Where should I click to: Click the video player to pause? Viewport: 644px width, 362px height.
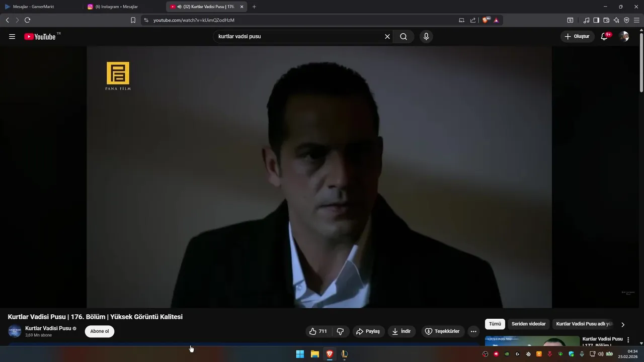319,177
